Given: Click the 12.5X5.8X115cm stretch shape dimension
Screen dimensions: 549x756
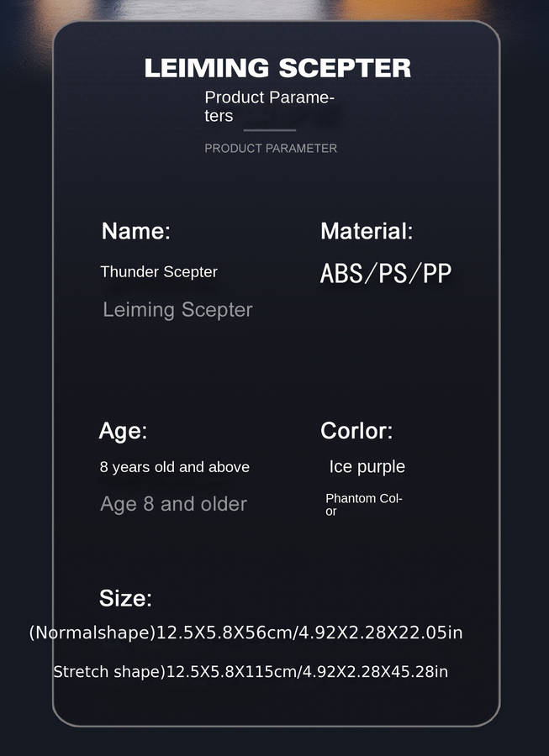Looking at the screenshot, I should [231, 672].
